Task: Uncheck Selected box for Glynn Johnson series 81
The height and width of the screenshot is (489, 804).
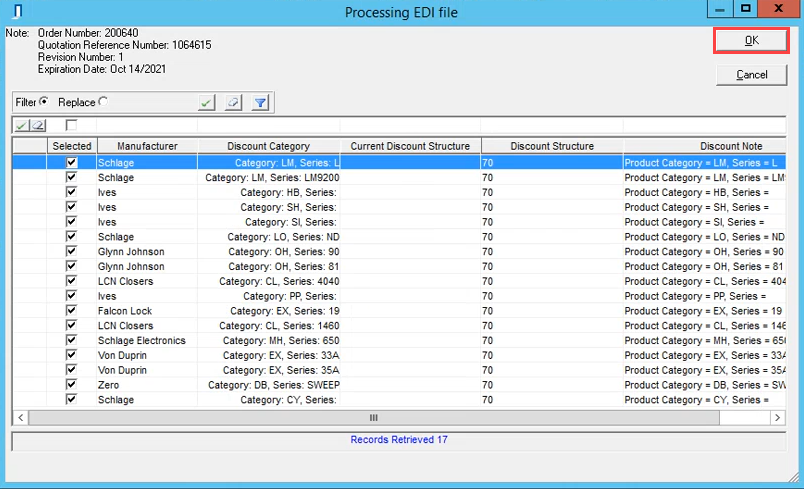Action: click(x=71, y=267)
